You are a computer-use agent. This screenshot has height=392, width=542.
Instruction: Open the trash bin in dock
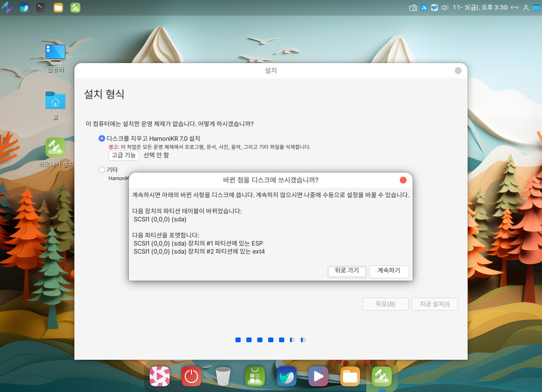(x=223, y=376)
